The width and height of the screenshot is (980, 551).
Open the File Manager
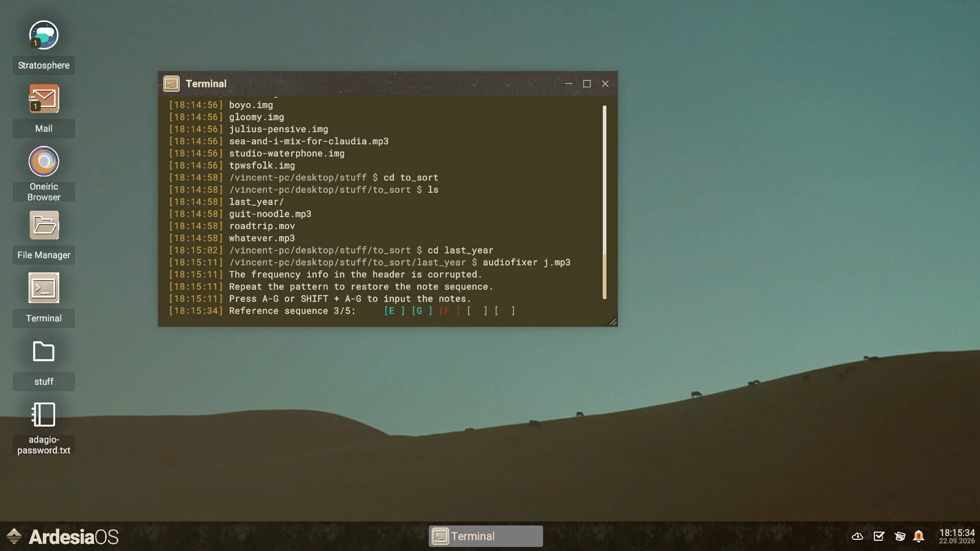click(43, 224)
